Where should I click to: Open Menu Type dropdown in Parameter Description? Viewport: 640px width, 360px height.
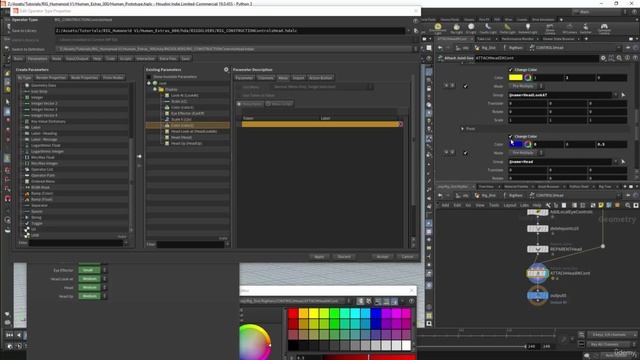point(322,87)
